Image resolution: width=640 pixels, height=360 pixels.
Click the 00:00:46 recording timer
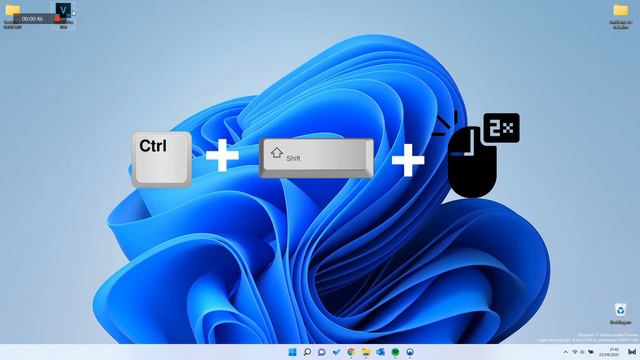[32, 19]
